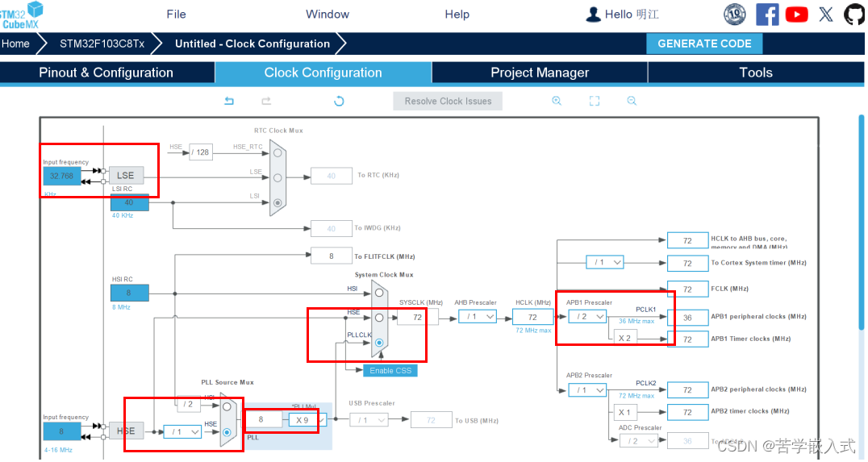Open the PLLMul X 9 dropdown
The height and width of the screenshot is (462, 868).
[x=307, y=420]
